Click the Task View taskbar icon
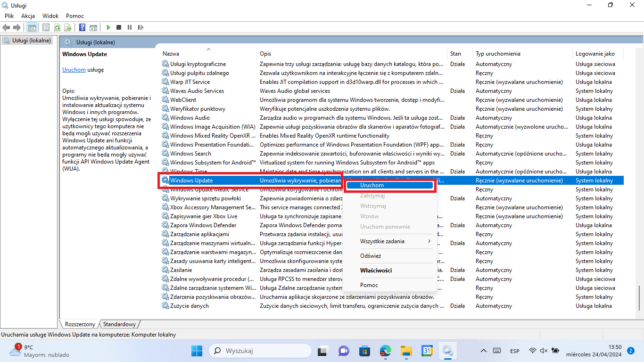The height and width of the screenshot is (362, 644). click(323, 351)
